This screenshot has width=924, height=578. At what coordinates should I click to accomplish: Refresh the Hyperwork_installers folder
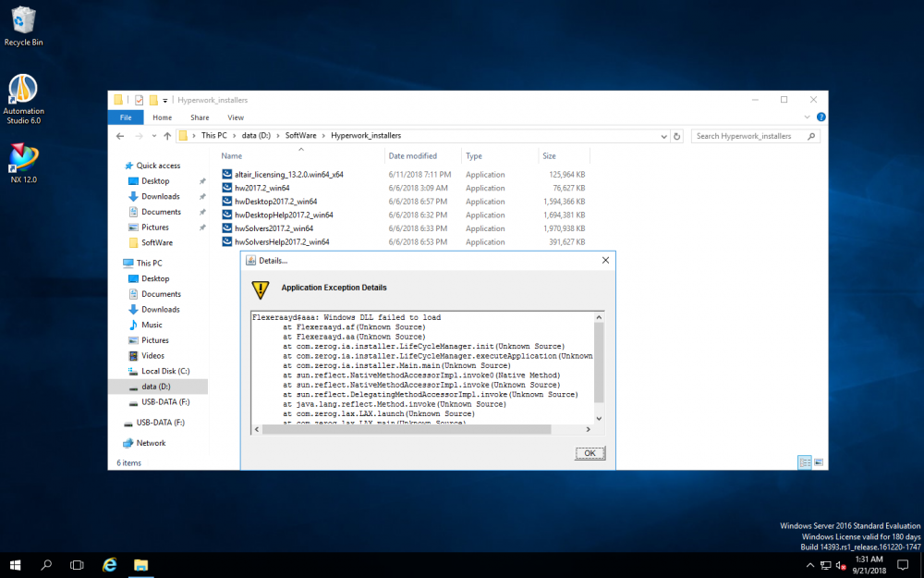tap(676, 136)
